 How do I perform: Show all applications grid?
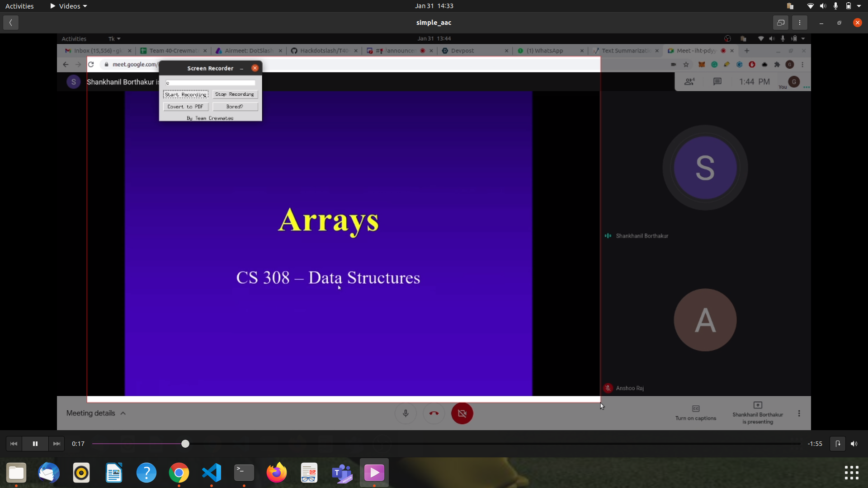pyautogui.click(x=851, y=473)
